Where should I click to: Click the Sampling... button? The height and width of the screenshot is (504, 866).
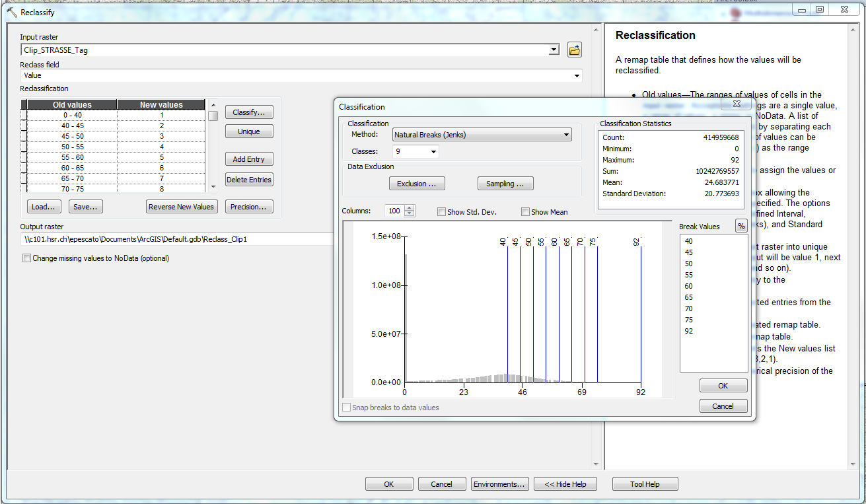pos(505,184)
